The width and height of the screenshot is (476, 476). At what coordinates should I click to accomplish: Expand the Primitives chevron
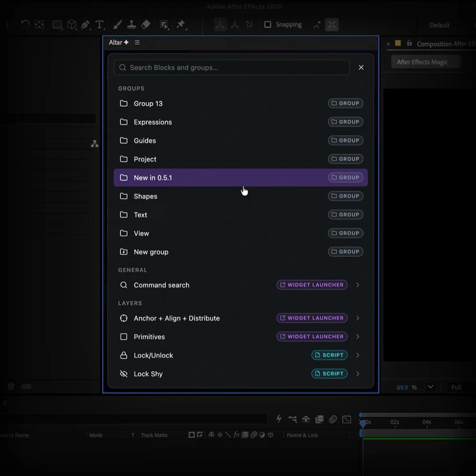357,337
